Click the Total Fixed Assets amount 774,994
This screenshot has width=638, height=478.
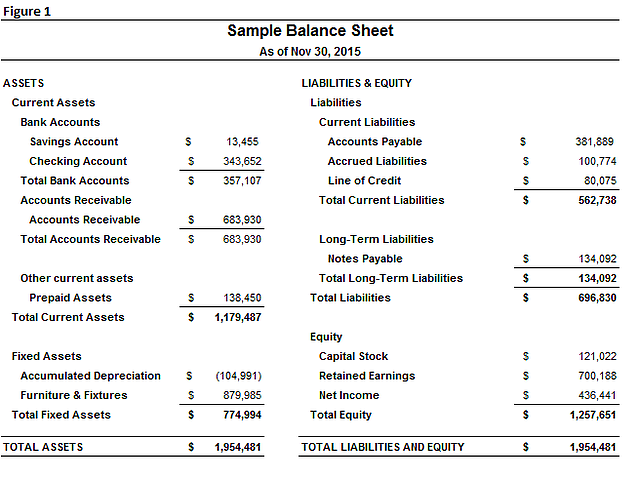tap(241, 415)
